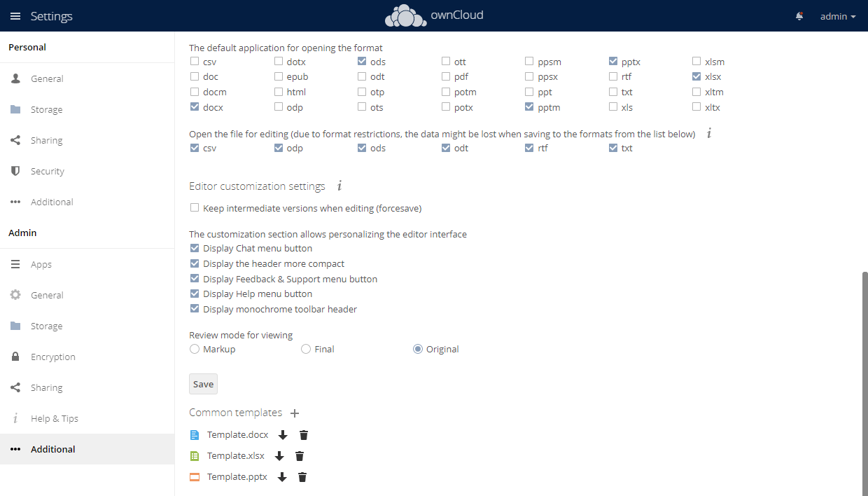The image size is (868, 496).
Task: Add a new common template
Action: [x=295, y=413]
